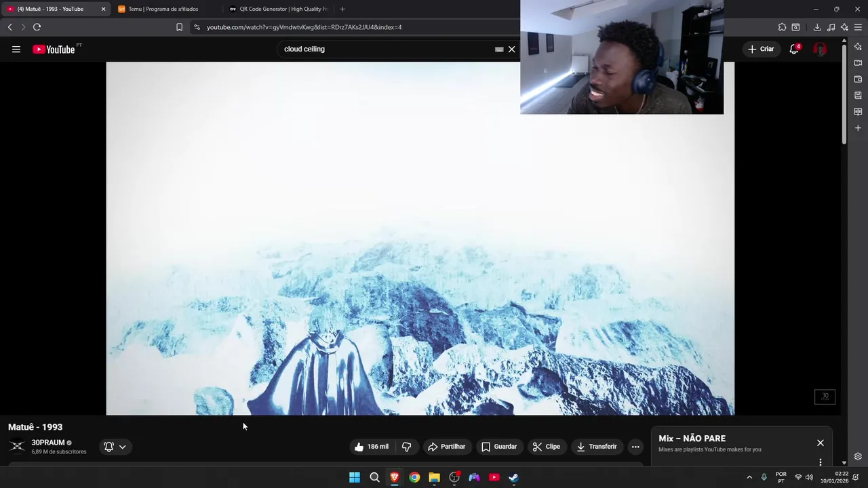View site information icon beside URL
Image resolution: width=868 pixels, height=488 pixels.
[x=197, y=27]
